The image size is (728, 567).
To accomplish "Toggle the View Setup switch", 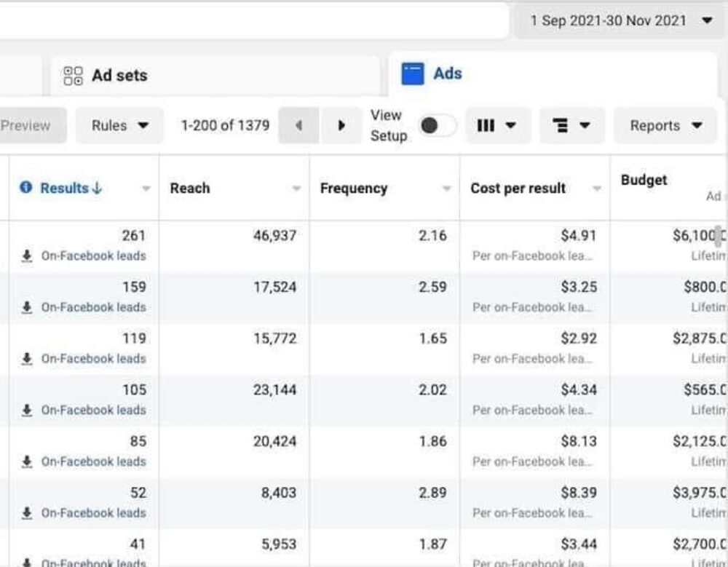I will pyautogui.click(x=437, y=125).
